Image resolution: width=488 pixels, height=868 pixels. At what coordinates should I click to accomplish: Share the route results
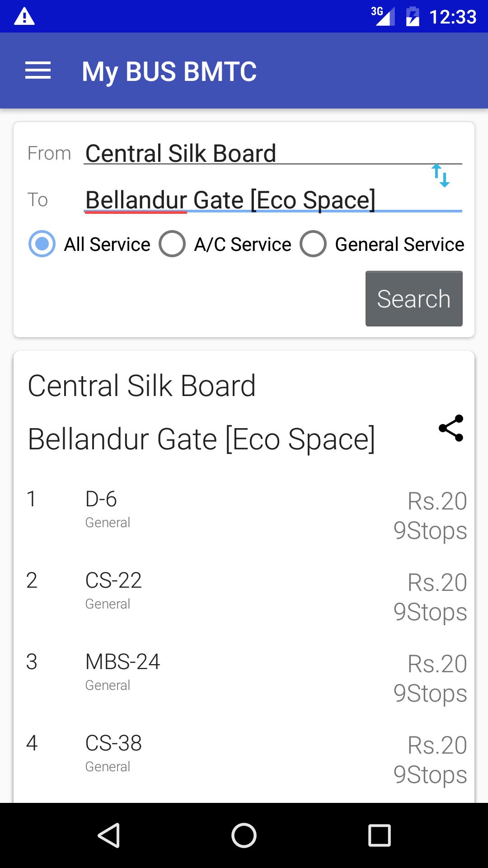pos(451,428)
